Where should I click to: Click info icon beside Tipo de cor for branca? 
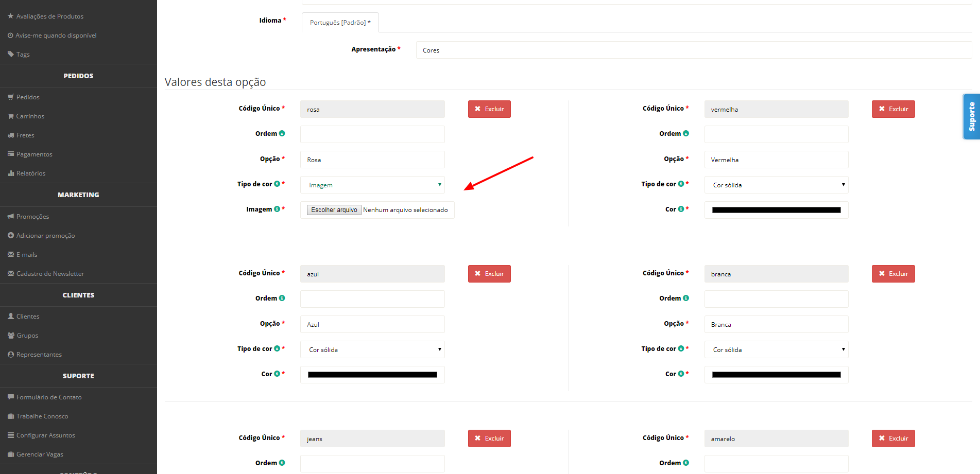pyautogui.click(x=681, y=348)
